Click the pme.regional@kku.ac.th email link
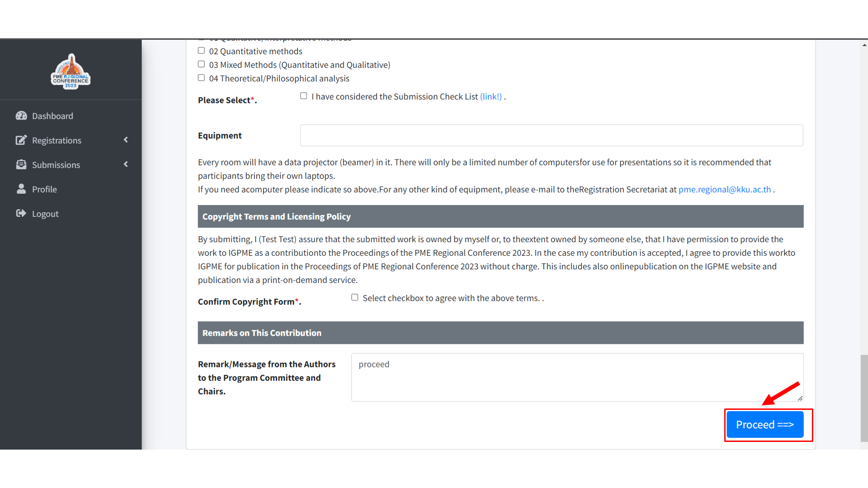Screen dimensions: 868x488 point(724,189)
